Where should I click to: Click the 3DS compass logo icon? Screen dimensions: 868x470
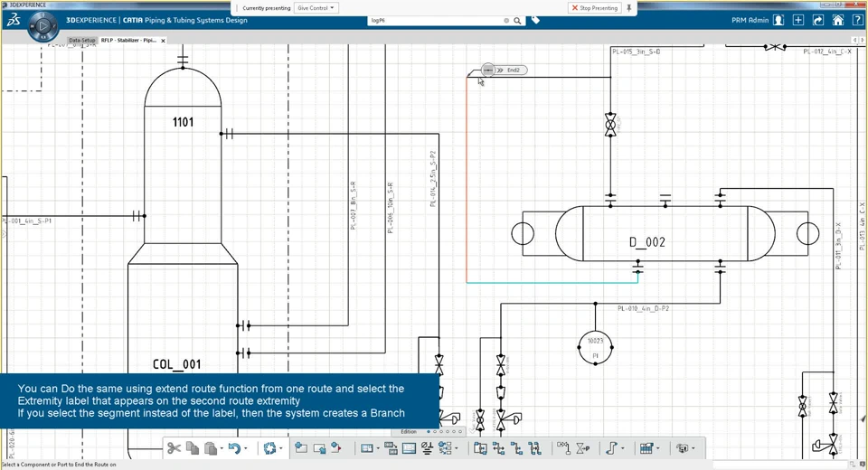point(14,20)
